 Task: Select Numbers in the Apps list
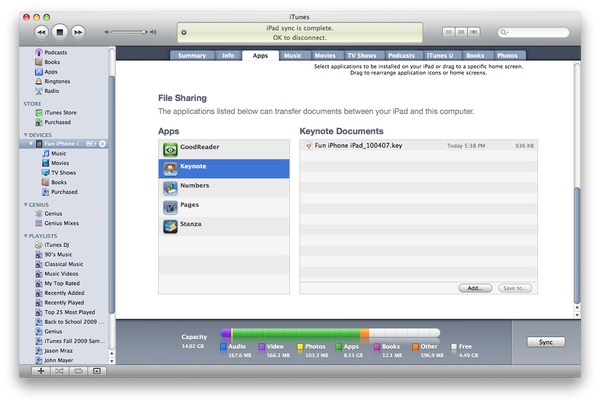(x=224, y=188)
